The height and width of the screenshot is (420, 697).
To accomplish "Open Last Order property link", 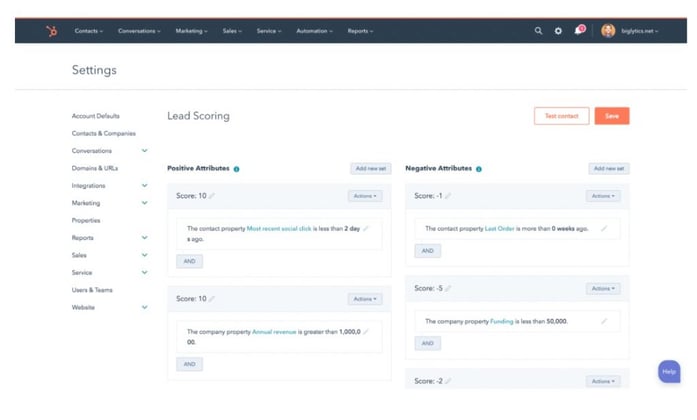I will (499, 228).
